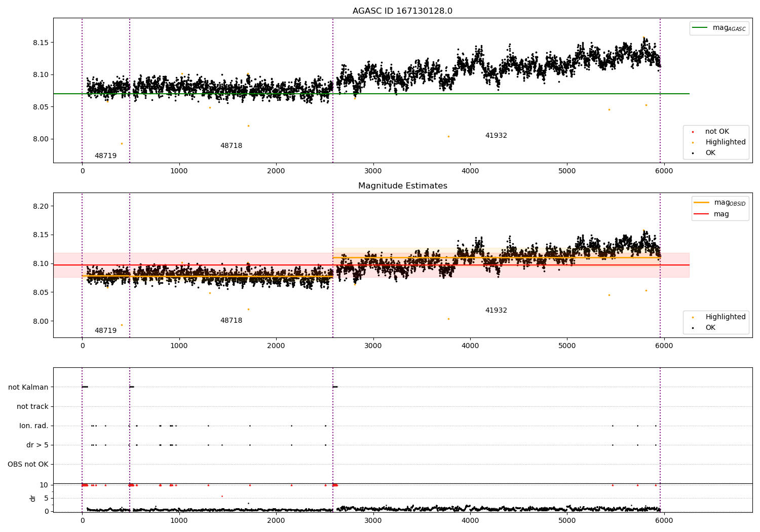Click the 'Ion. rad.' row label
The width and height of the screenshot is (760, 532).
coord(34,426)
